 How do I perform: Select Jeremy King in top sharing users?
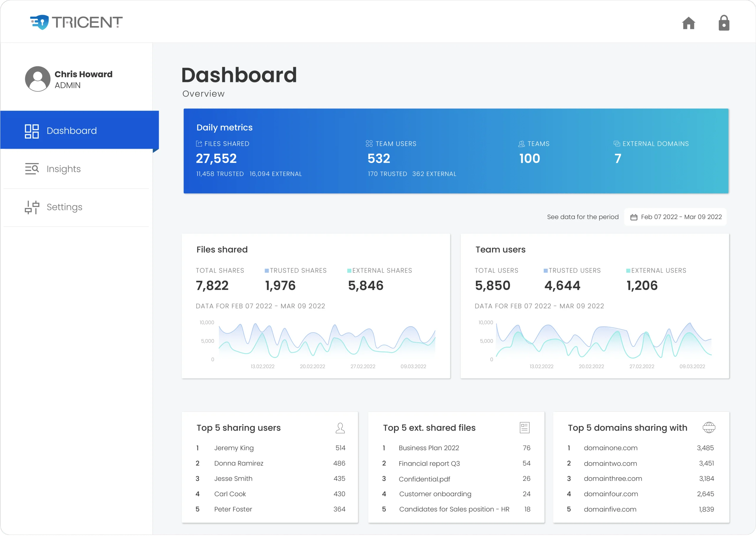pyautogui.click(x=271, y=448)
